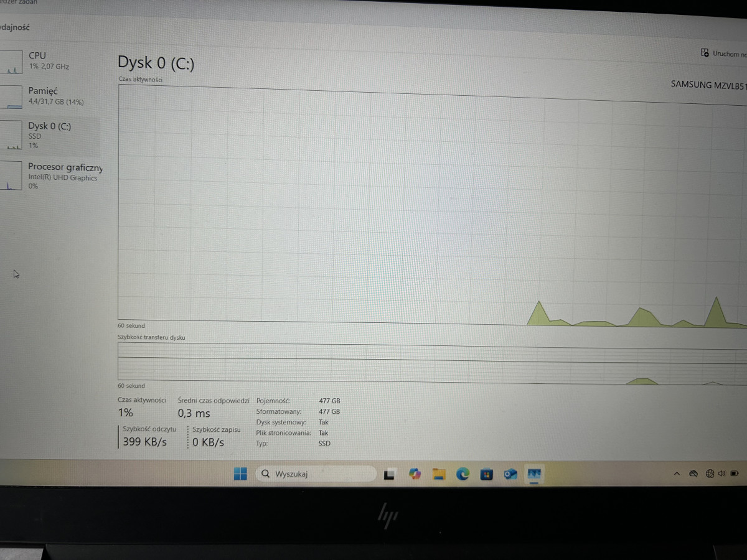Image resolution: width=747 pixels, height=560 pixels.
Task: Click the Plik stronicowania label
Action: pyautogui.click(x=283, y=433)
